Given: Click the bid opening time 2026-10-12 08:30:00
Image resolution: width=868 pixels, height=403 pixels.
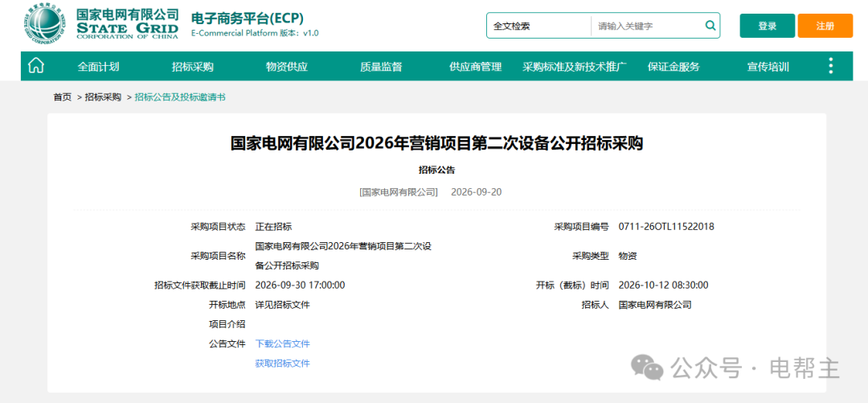Looking at the screenshot, I should tap(663, 285).
